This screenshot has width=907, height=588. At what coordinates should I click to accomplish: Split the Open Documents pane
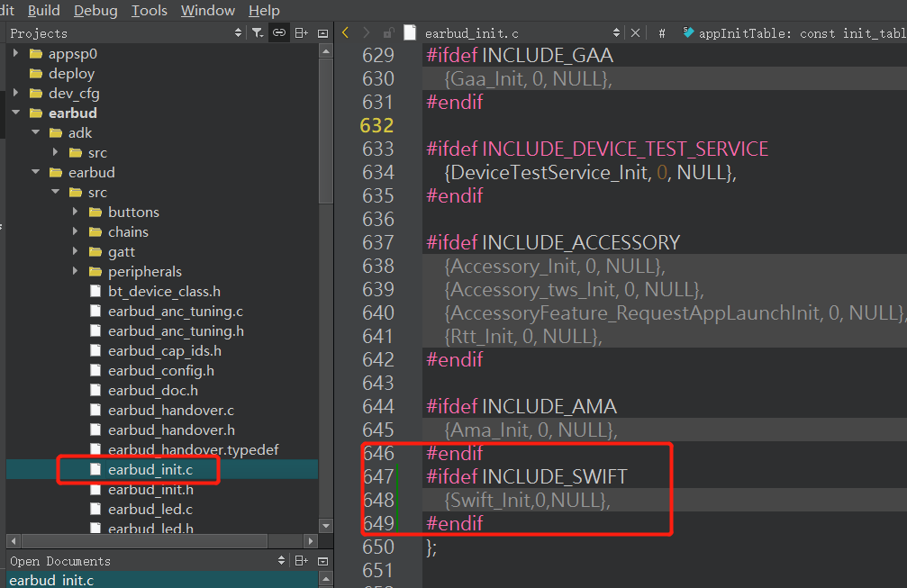pos(301,561)
